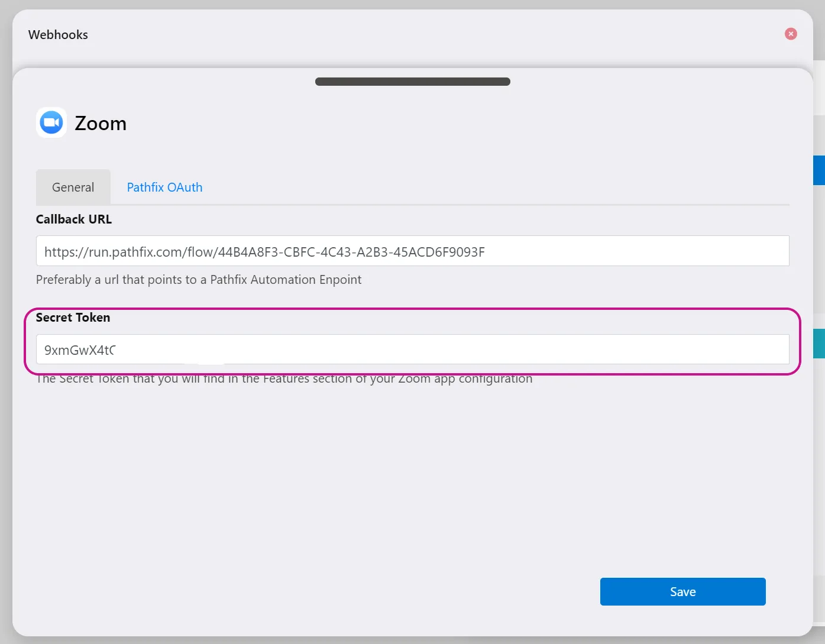This screenshot has width=825, height=644.
Task: Click the dark drag handle bar
Action: 413,82
